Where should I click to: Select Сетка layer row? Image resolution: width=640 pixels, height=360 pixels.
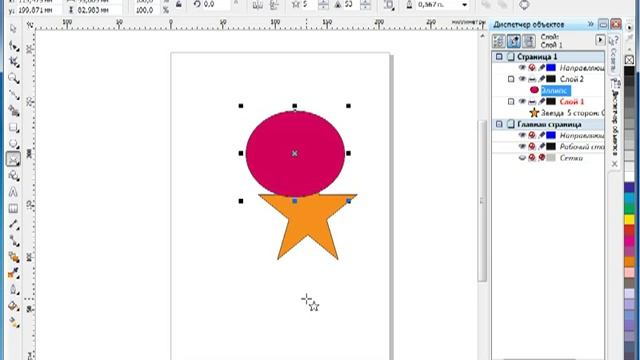click(x=548, y=158)
